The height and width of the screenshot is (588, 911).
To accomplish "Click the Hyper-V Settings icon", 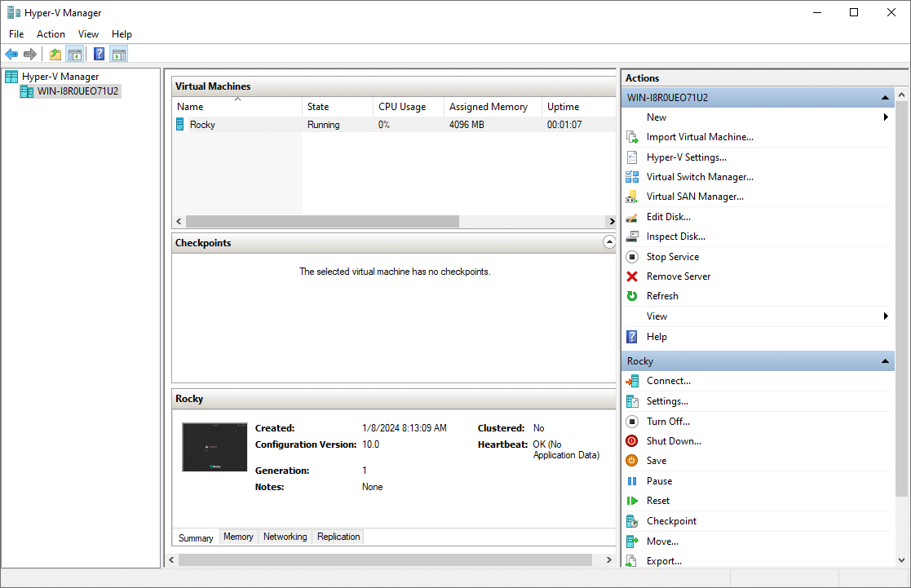I will click(632, 157).
